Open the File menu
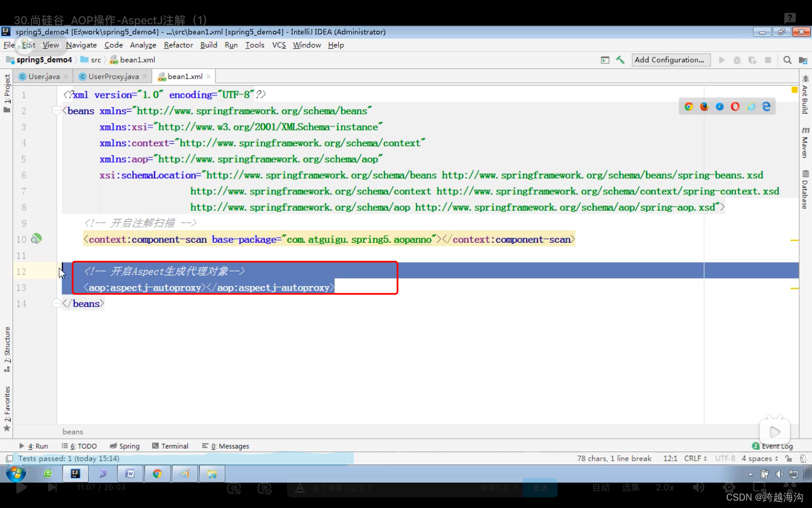Screen dimensions: 812x508 pos(9,45)
